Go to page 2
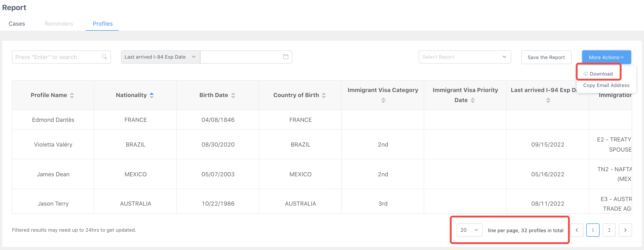This screenshot has height=250, width=644. 609,230
